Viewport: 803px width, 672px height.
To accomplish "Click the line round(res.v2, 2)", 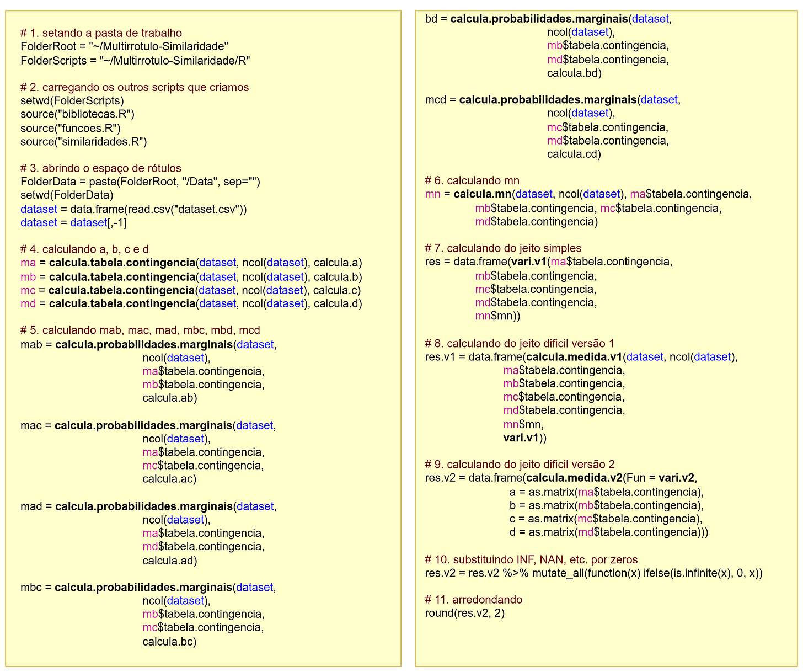I will click(x=465, y=613).
